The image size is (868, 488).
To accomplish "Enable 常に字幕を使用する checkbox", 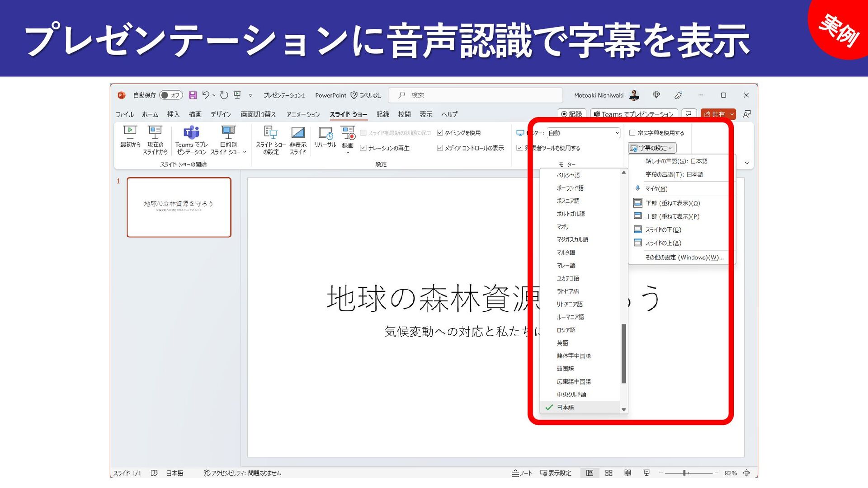I will point(632,133).
